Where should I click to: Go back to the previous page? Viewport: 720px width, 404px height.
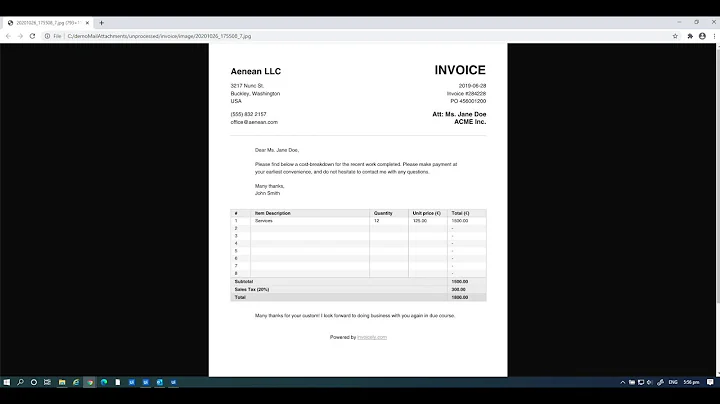tap(8, 36)
